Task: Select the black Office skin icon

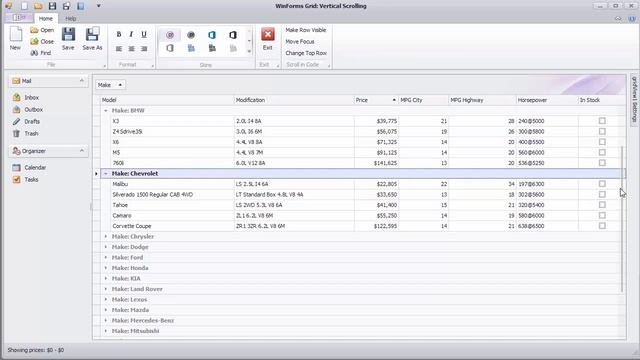Action: [233, 35]
